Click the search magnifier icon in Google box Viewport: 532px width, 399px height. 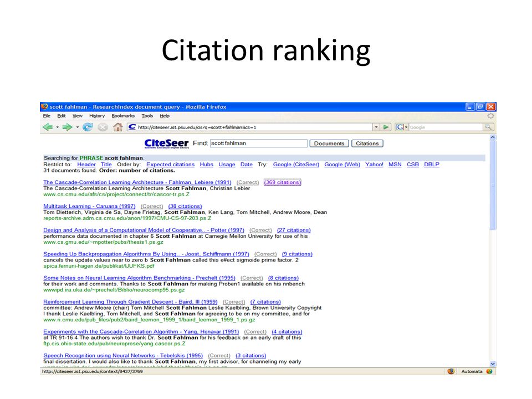pos(488,127)
